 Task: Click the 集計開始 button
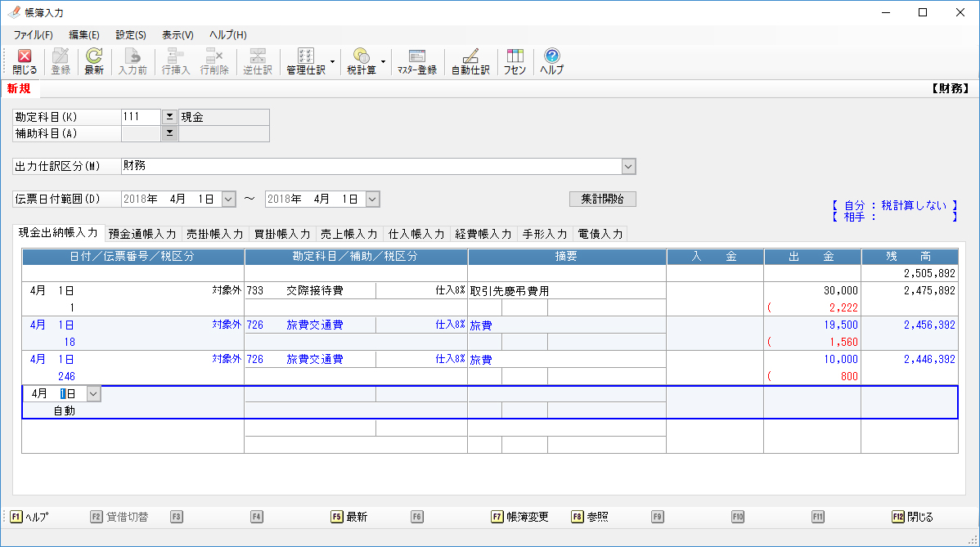603,200
